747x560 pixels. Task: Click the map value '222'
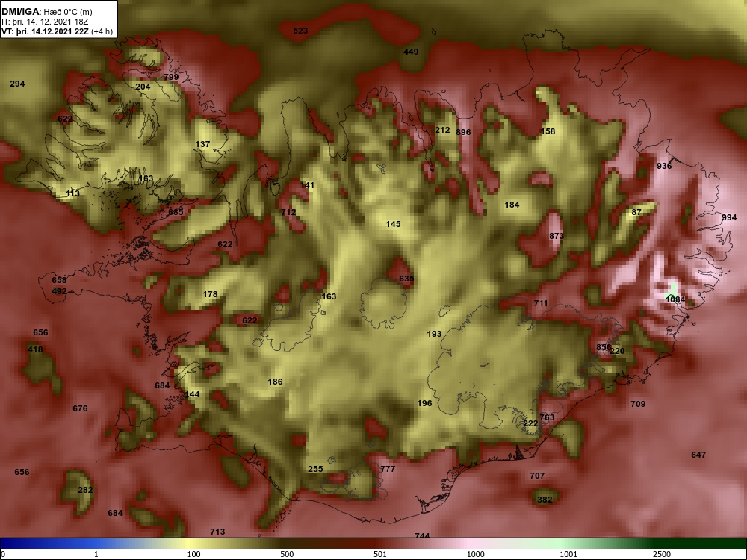pyautogui.click(x=530, y=424)
